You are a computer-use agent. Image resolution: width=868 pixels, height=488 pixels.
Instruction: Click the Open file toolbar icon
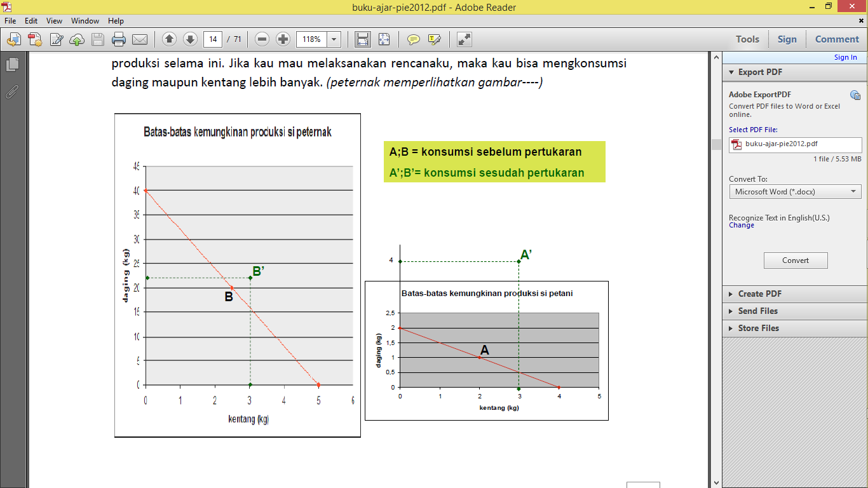point(14,39)
